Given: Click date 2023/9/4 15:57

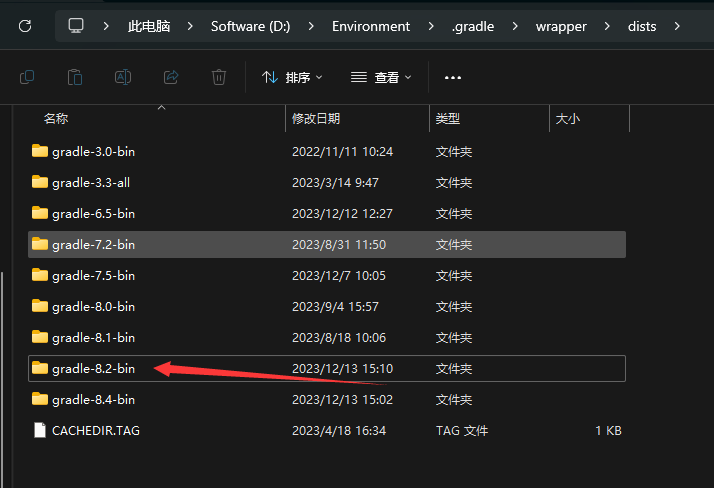Looking at the screenshot, I should click(x=335, y=306).
